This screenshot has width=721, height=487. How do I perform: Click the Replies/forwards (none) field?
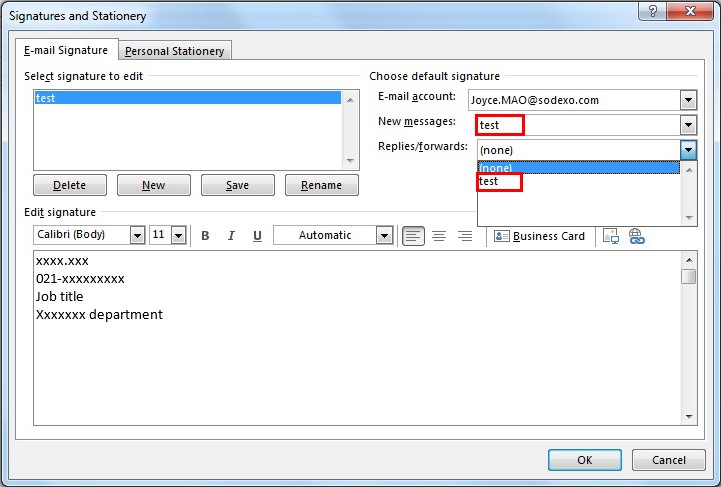tap(578, 150)
